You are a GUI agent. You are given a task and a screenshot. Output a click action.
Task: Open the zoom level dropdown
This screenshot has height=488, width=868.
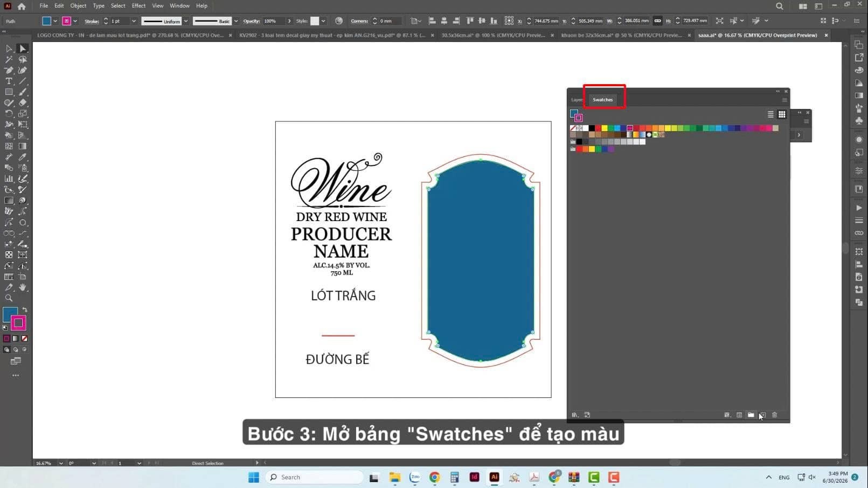[60, 463]
